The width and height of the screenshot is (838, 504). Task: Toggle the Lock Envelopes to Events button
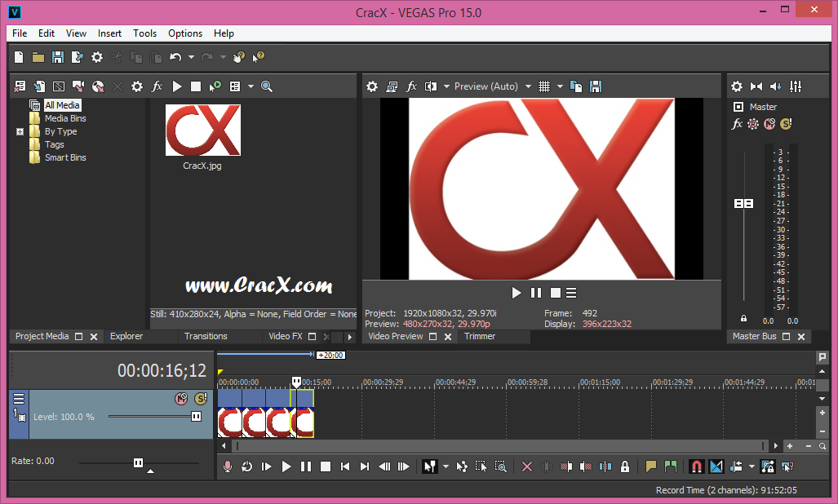point(768,466)
